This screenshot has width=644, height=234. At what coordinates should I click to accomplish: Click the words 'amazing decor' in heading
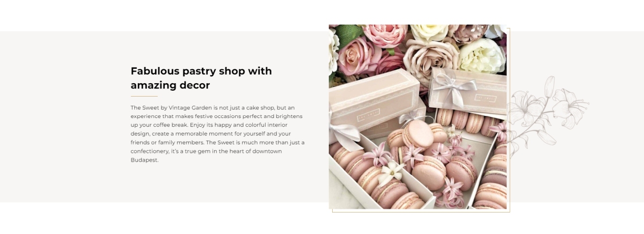click(x=170, y=85)
